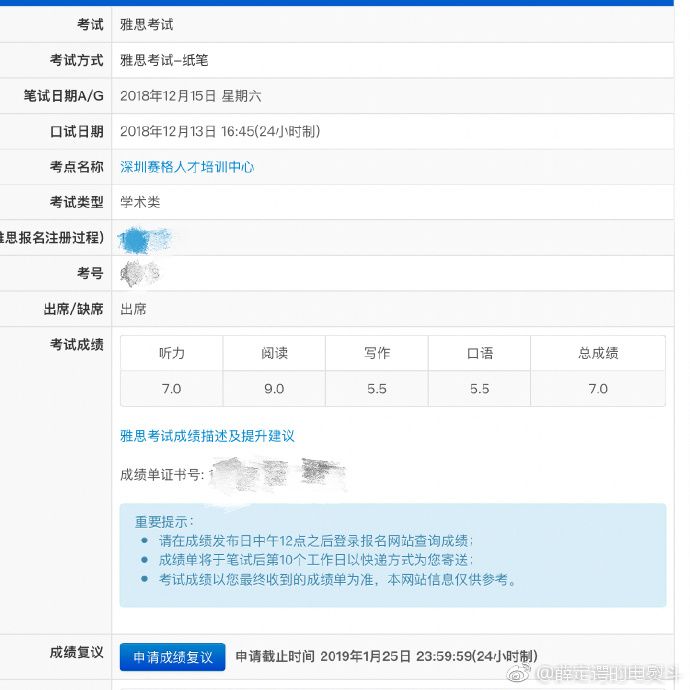
Task: Click the 总成绩 column header cell
Action: (x=598, y=353)
